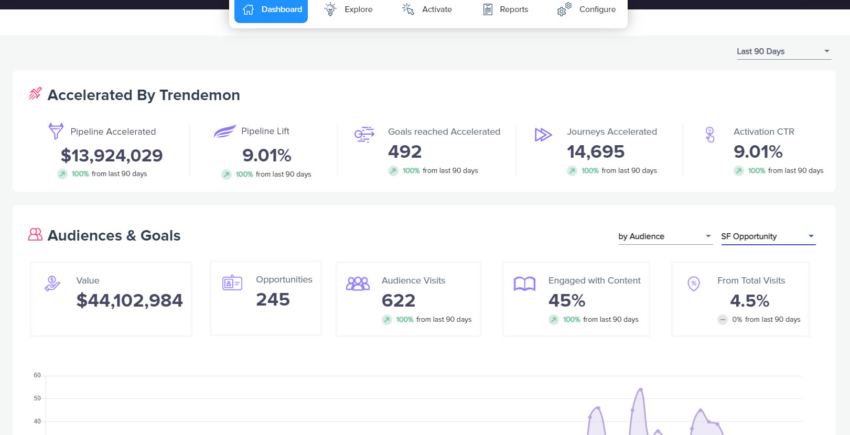Screen dimensions: 850x435
Task: Open the Last 90 Days dropdown
Action: (783, 52)
